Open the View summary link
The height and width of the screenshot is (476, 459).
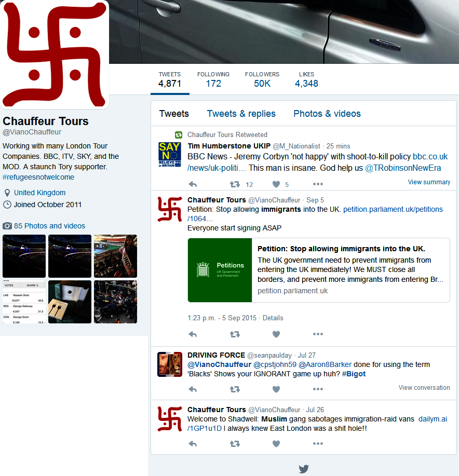429,182
